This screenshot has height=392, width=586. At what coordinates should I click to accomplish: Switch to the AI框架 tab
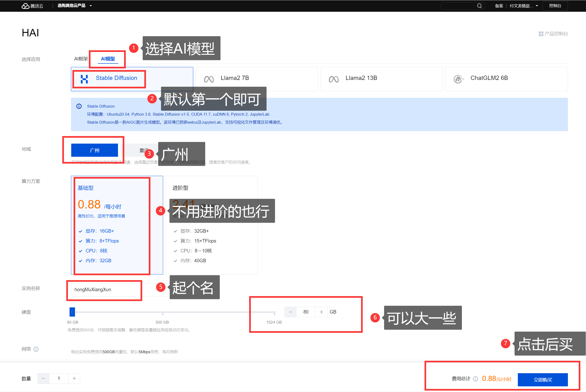pos(81,59)
